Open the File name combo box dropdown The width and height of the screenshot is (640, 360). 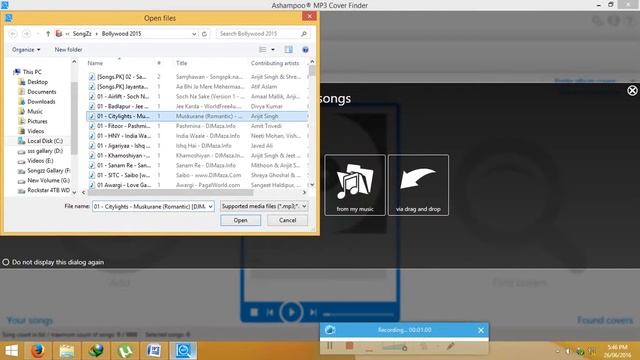tap(210, 207)
